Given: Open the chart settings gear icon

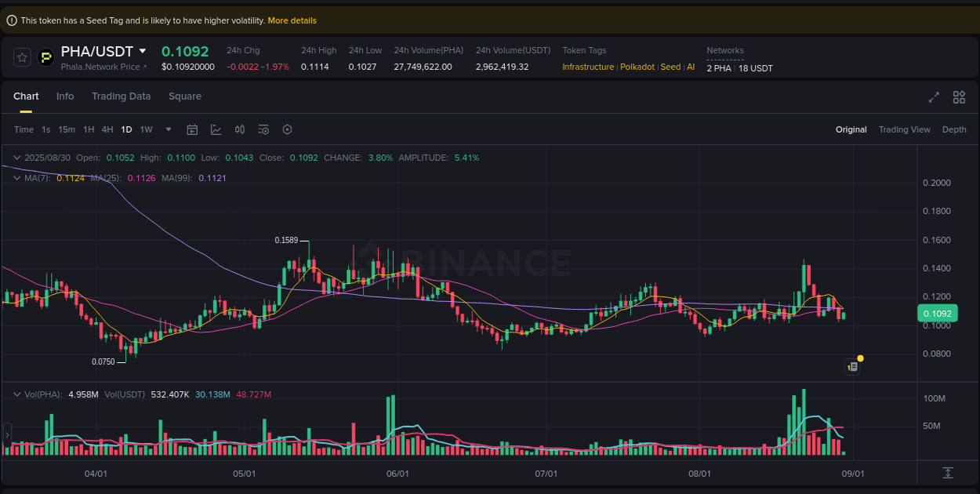Looking at the screenshot, I should [x=287, y=129].
